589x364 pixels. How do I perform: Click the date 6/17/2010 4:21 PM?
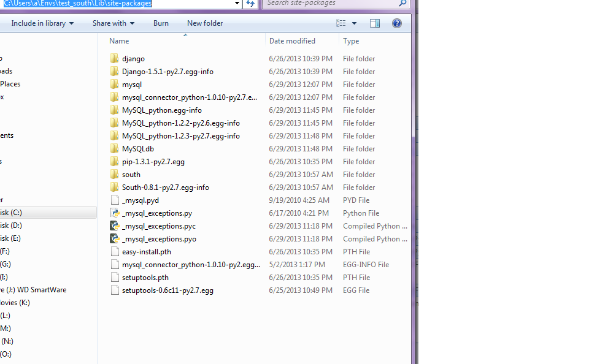click(299, 213)
